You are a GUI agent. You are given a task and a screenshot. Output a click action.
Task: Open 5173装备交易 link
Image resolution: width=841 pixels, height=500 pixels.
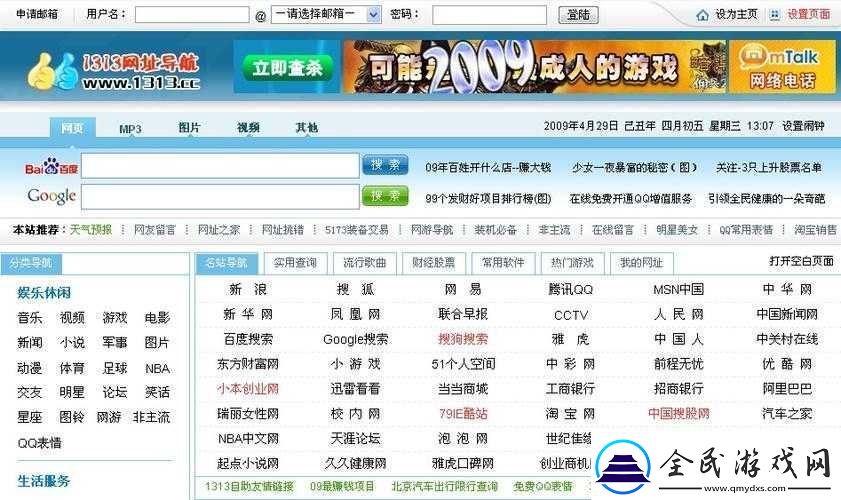click(x=357, y=230)
